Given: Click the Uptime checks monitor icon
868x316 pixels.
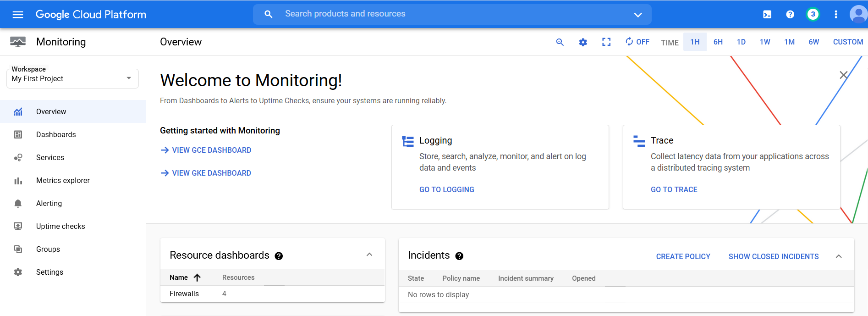Looking at the screenshot, I should click(x=18, y=226).
